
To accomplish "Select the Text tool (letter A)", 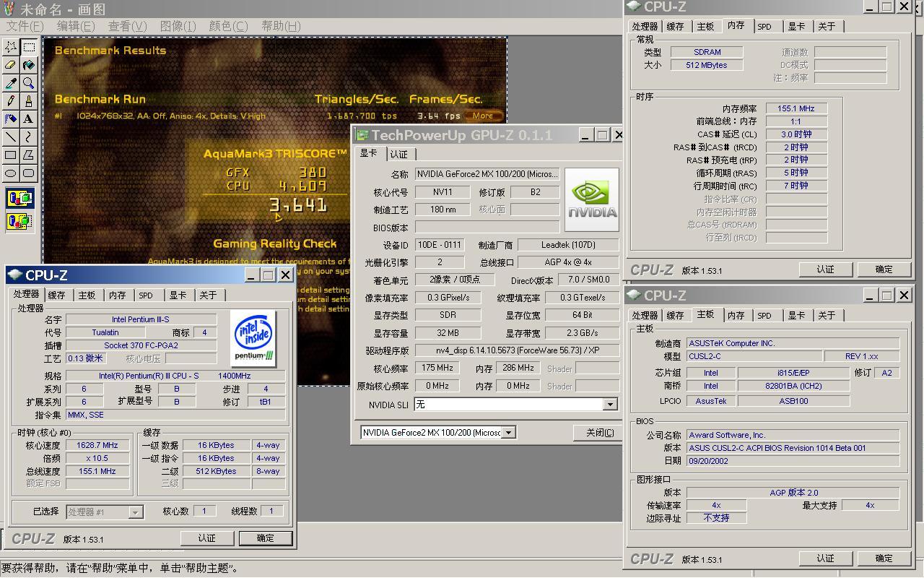I will click(x=28, y=119).
